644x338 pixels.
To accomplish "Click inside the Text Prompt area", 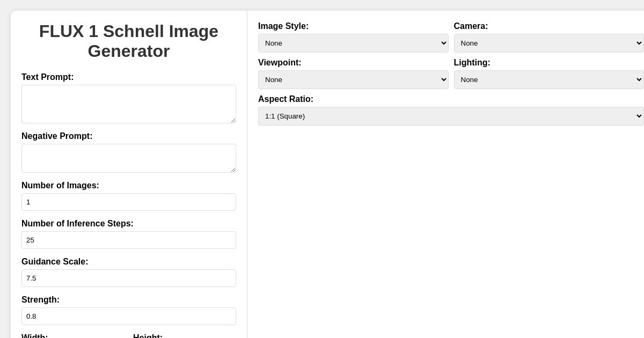I will click(129, 104).
